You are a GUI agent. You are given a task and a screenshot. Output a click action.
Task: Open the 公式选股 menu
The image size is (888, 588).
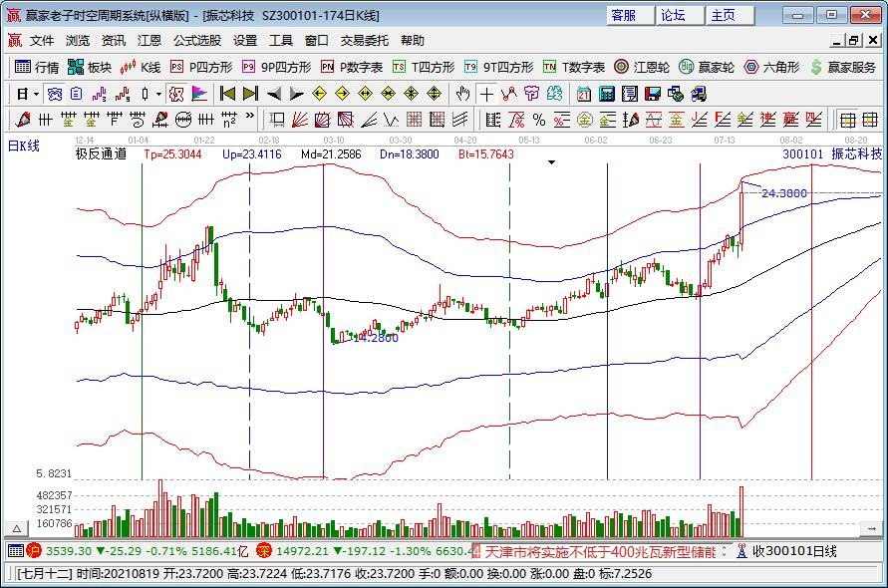tap(197, 41)
